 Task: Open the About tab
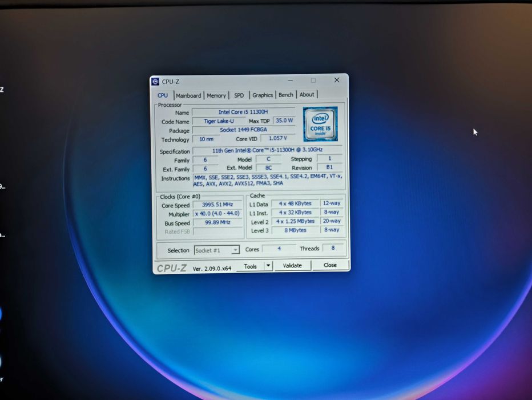(x=307, y=94)
